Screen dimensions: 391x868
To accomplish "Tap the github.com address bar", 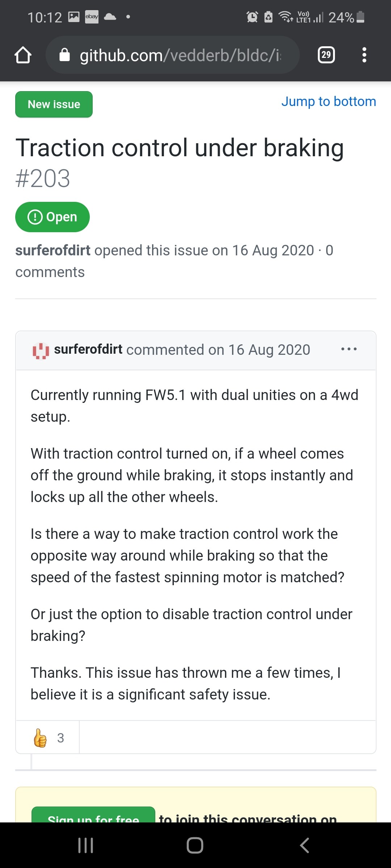I will [x=173, y=55].
